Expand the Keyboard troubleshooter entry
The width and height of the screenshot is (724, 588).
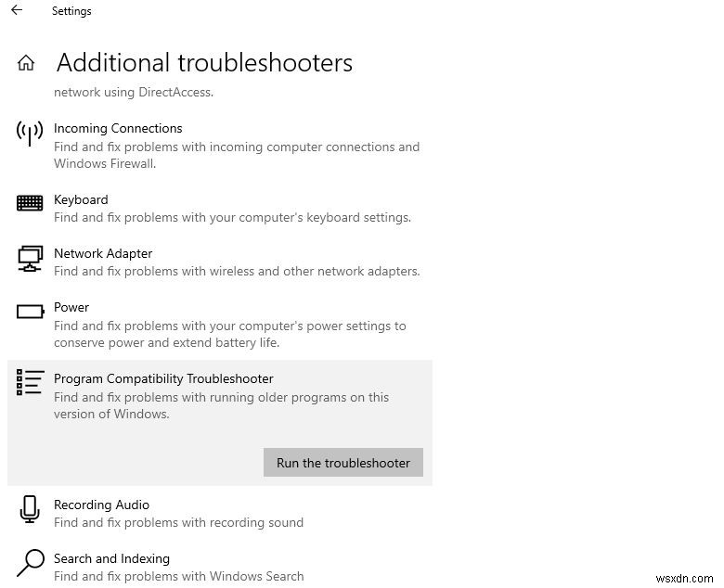coord(81,200)
